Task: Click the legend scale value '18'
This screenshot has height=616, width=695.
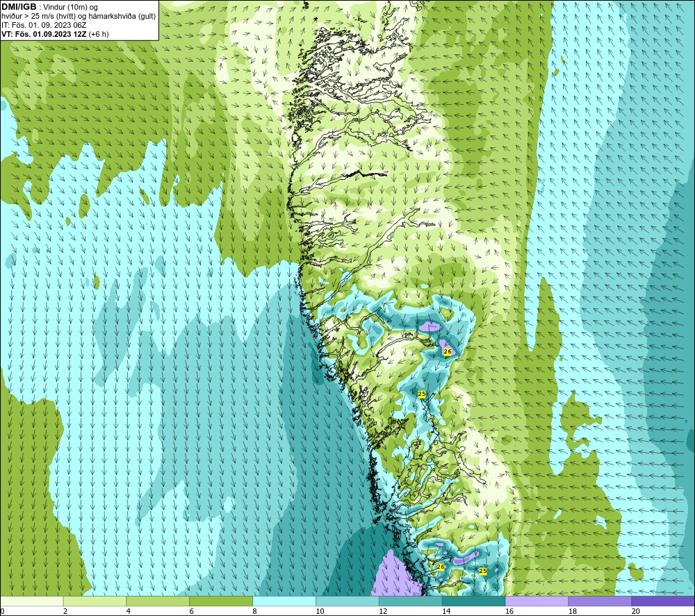Action: point(573,612)
